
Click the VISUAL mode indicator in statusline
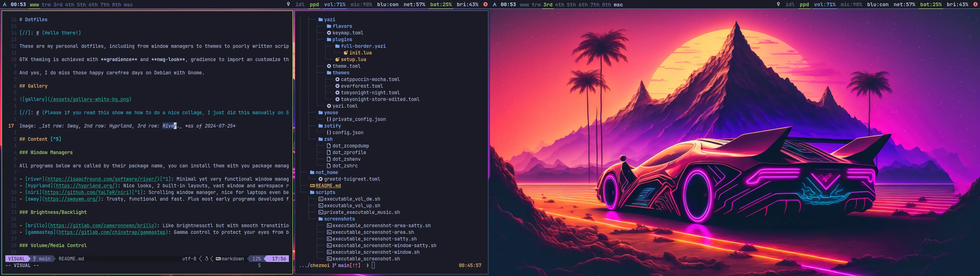coord(16,259)
